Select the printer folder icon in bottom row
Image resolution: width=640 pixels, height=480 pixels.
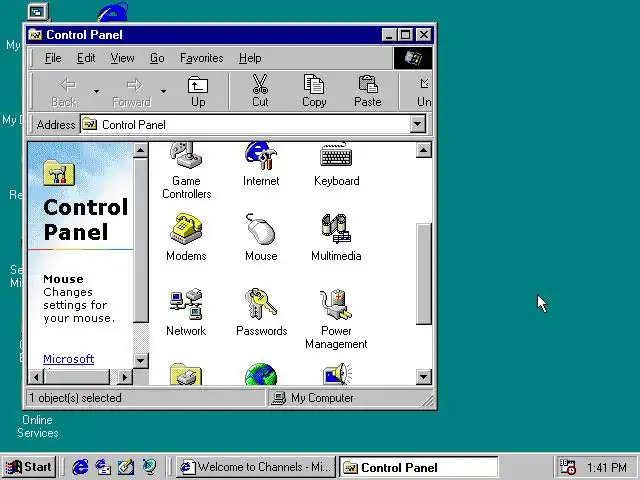(x=186, y=374)
